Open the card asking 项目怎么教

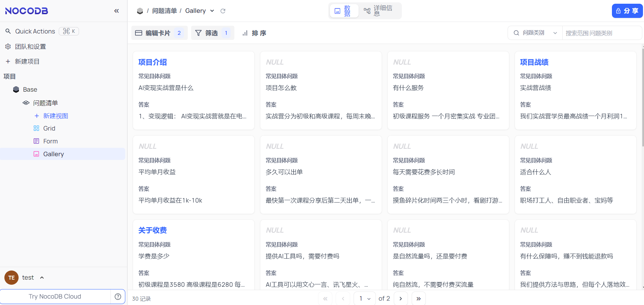321,90
